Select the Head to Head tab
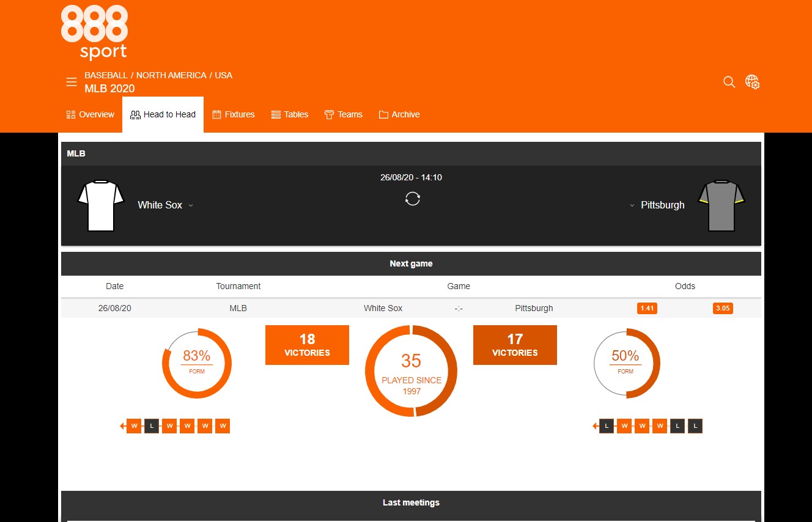This screenshot has width=812, height=522. pos(163,114)
